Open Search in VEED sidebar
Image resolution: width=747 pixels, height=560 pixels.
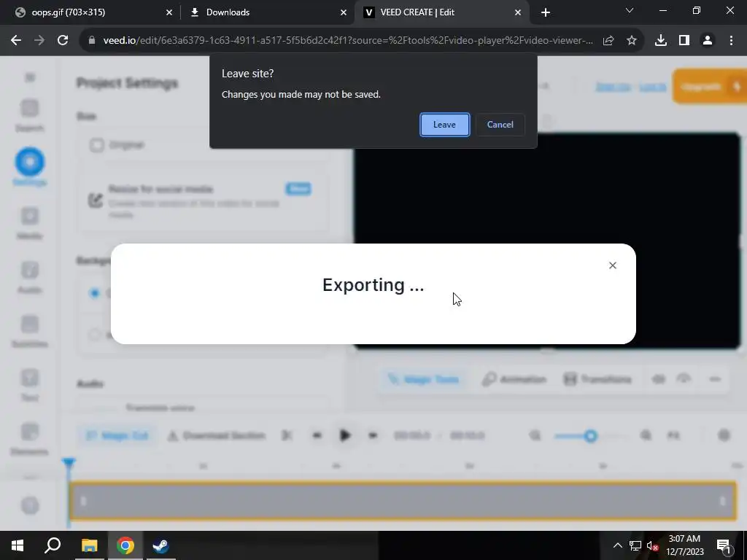pyautogui.click(x=29, y=114)
